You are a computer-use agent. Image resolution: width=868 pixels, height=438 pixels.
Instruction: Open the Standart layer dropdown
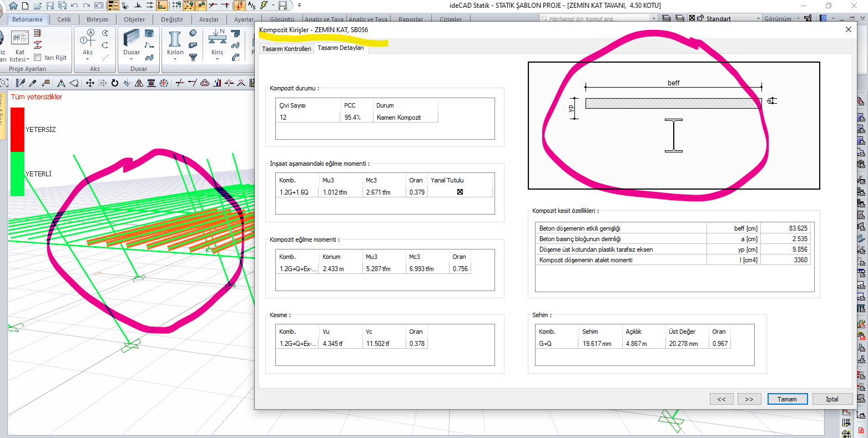tap(758, 19)
